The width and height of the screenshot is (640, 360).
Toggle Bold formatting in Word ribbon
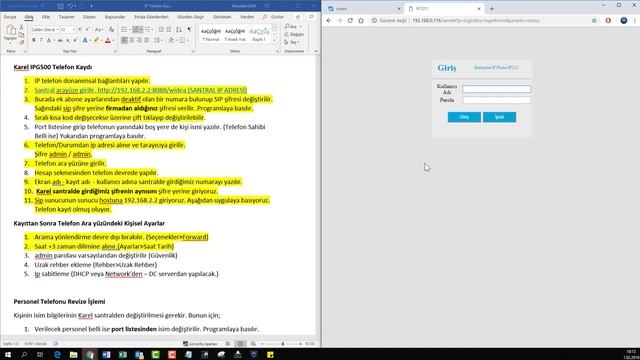[x=33, y=40]
